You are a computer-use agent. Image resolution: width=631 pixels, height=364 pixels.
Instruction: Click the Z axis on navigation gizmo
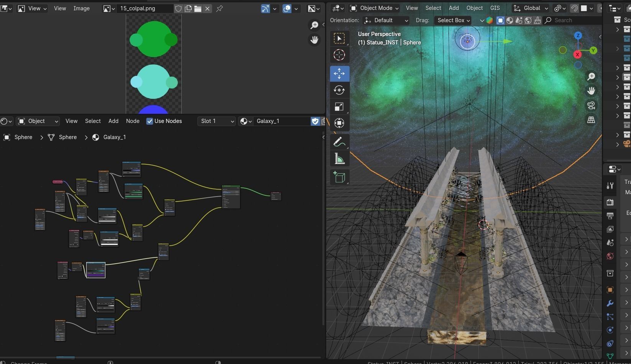578,36
